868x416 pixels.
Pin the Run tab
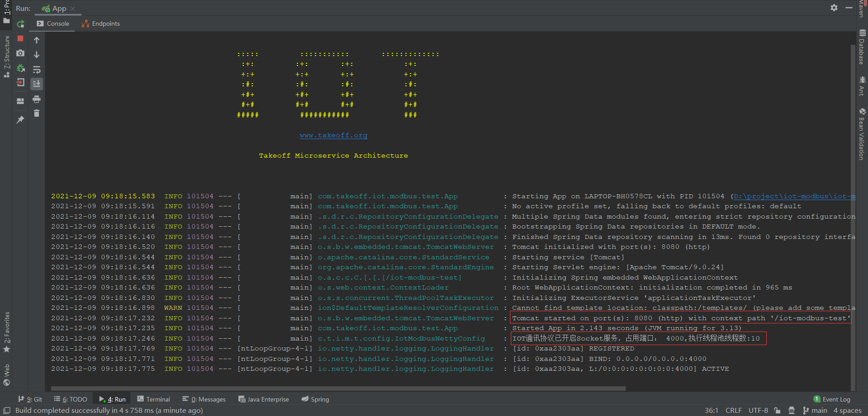pyautogui.click(x=20, y=120)
